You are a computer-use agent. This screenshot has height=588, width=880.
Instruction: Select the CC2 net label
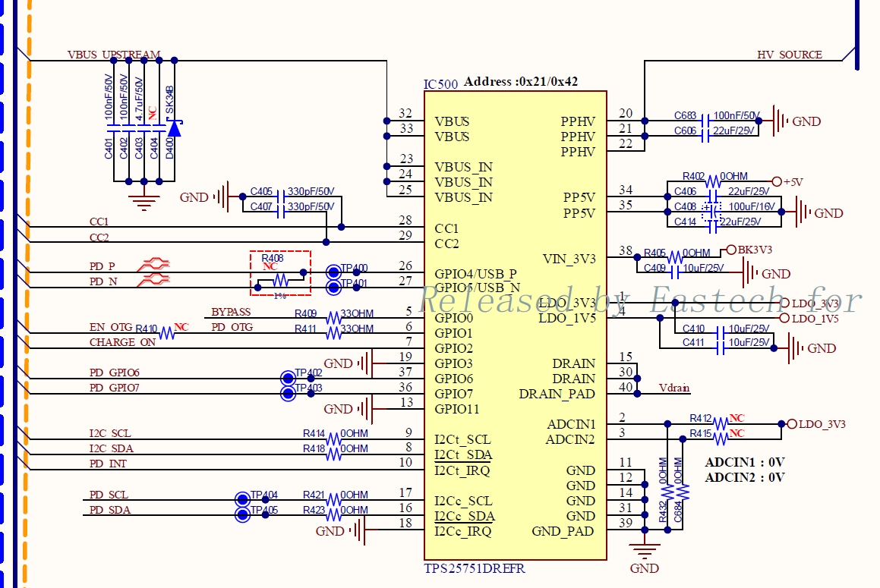point(99,237)
